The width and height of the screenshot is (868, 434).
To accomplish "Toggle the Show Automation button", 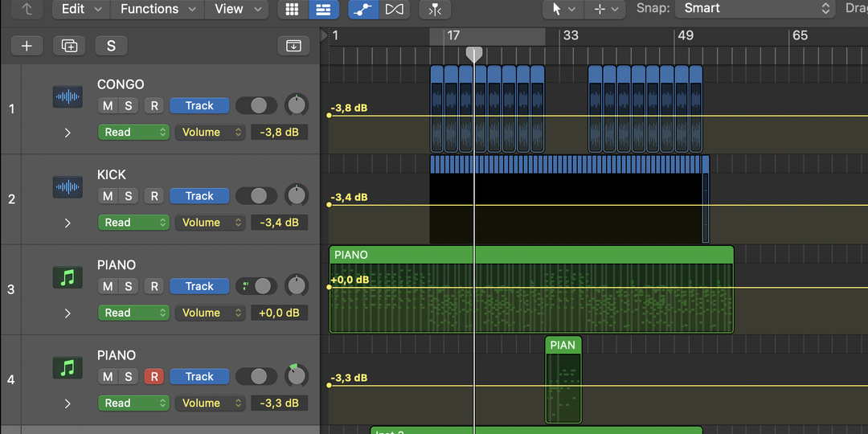I will [362, 9].
